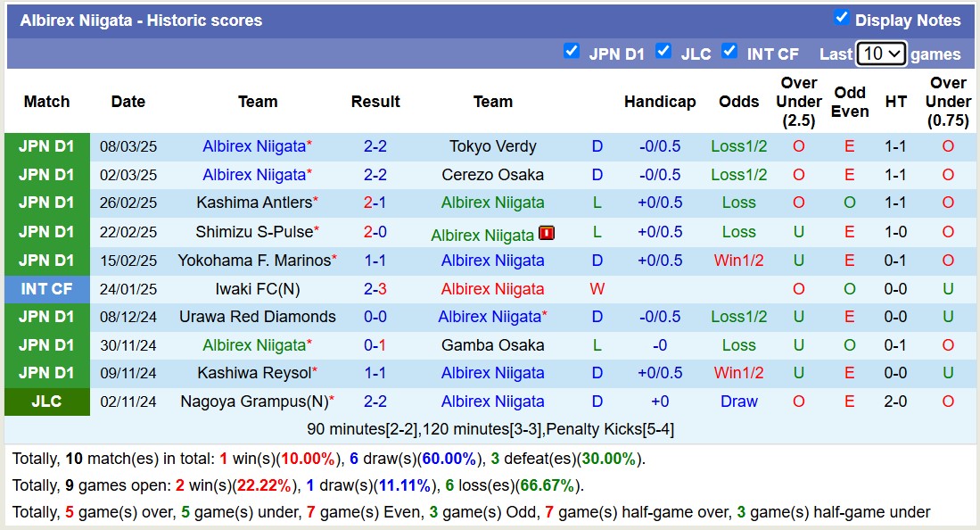Open the Kashima Antlers team page
The height and width of the screenshot is (530, 980).
pos(254,203)
